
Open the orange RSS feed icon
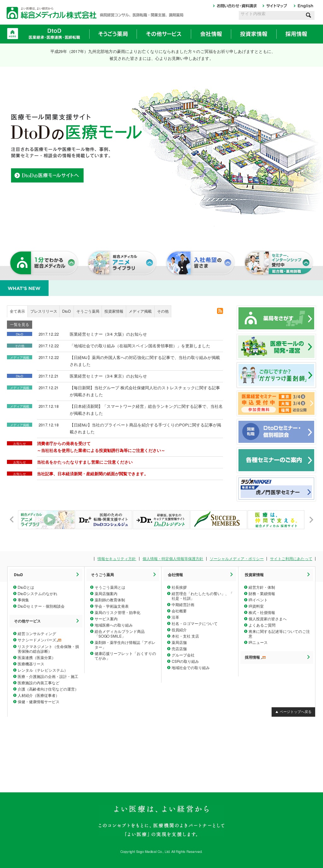220,311
